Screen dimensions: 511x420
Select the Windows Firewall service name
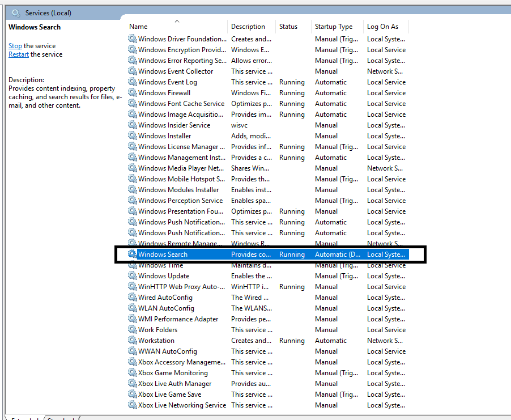pyautogui.click(x=164, y=93)
